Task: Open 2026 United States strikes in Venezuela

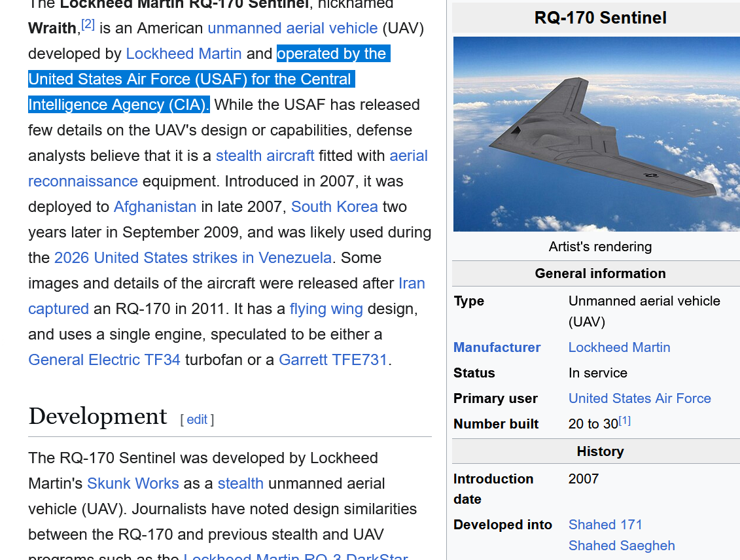Action: pos(193,258)
